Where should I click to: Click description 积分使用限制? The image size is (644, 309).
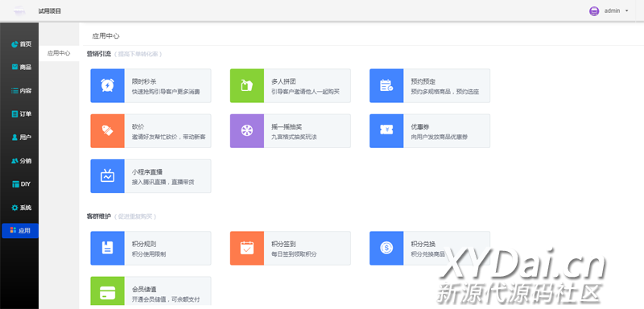coord(149,254)
